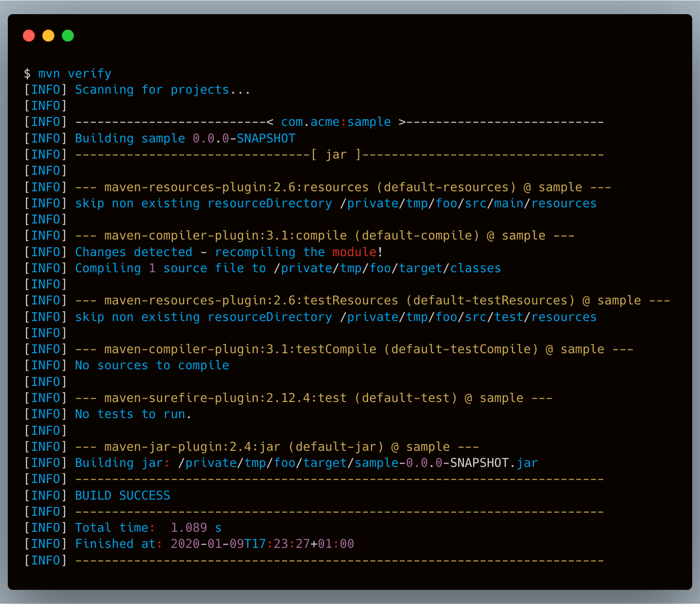Screen dimensions: 700x604
Task: Select the "Scanning for projects..." line
Action: [x=163, y=90]
